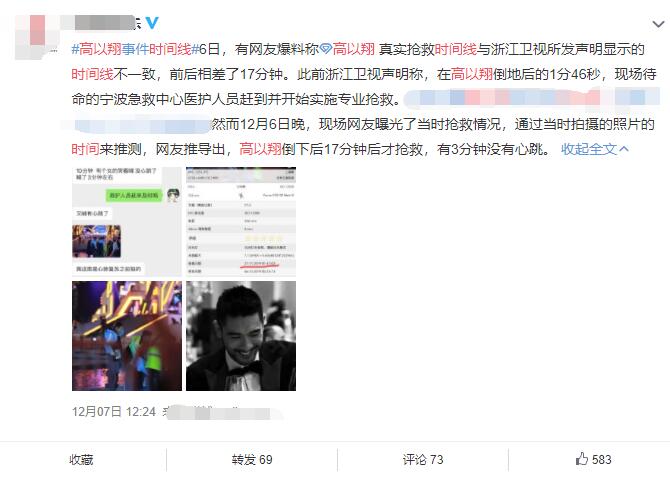Collapse the post with 收起全文
The image size is (670, 480).
point(589,149)
